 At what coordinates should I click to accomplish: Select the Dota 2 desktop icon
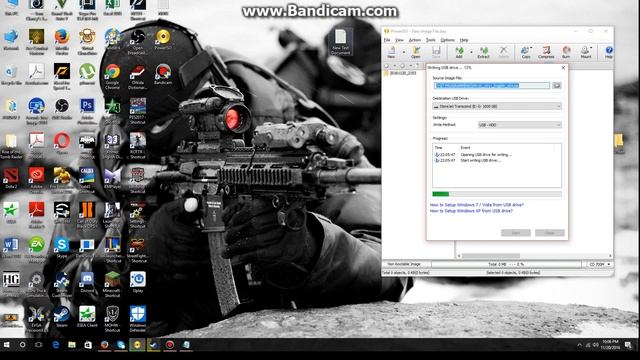pyautogui.click(x=11, y=178)
